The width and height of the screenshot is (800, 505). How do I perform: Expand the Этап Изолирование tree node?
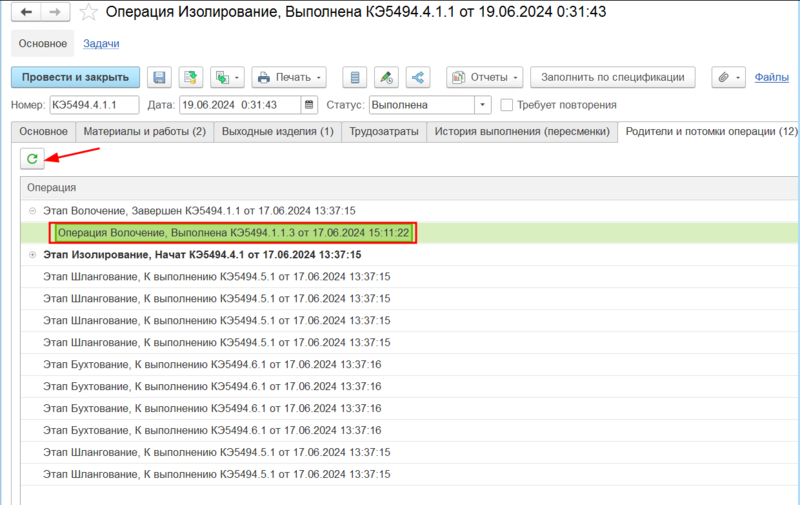(x=33, y=255)
